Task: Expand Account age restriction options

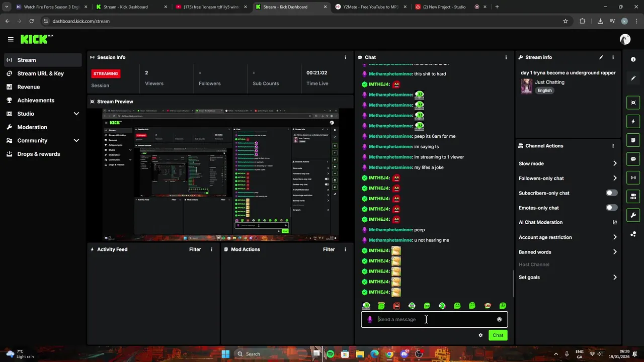Action: (x=615, y=237)
